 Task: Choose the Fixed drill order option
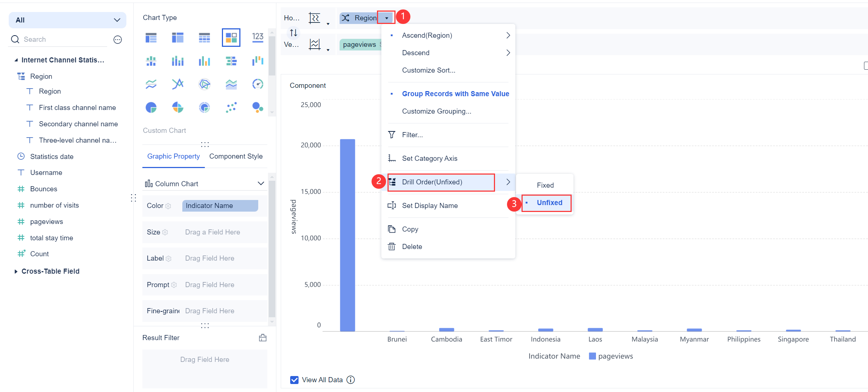click(x=545, y=185)
